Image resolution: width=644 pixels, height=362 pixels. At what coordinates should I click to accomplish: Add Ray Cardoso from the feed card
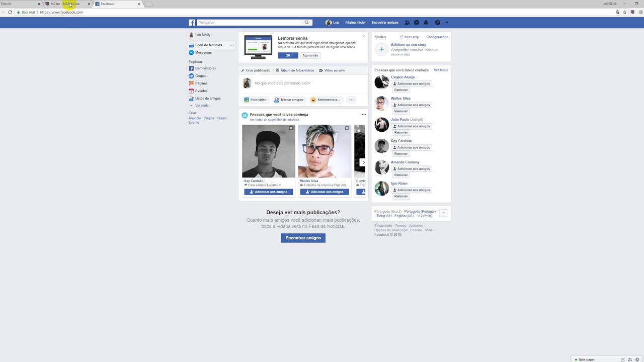click(x=269, y=192)
